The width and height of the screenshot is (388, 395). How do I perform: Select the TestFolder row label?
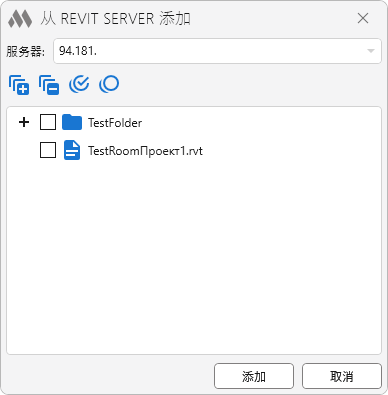[115, 123]
